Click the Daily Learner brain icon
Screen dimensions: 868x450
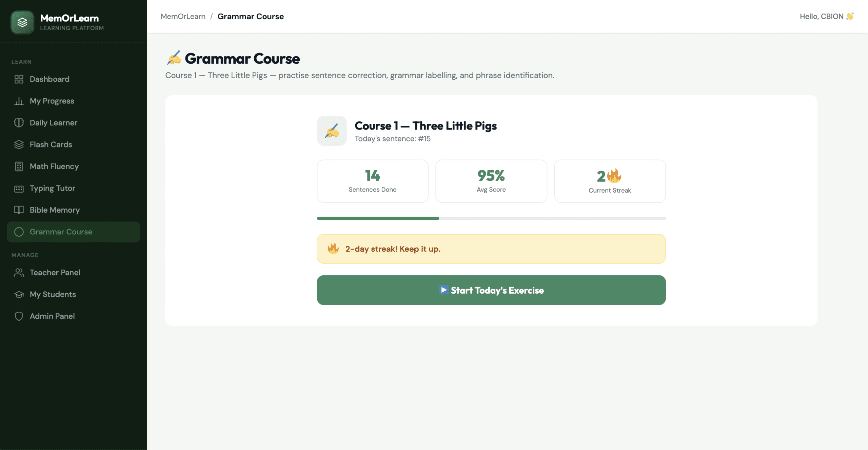(x=19, y=123)
